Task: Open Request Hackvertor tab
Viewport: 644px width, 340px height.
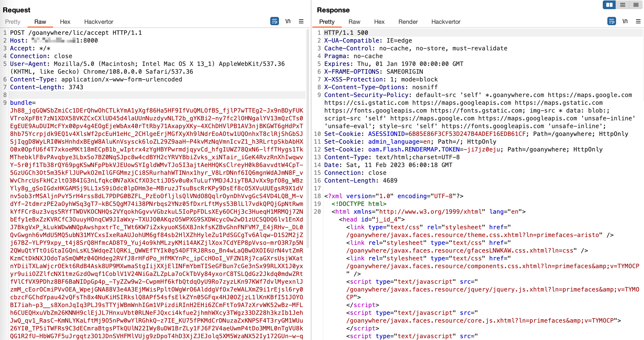Action: pyautogui.click(x=98, y=22)
